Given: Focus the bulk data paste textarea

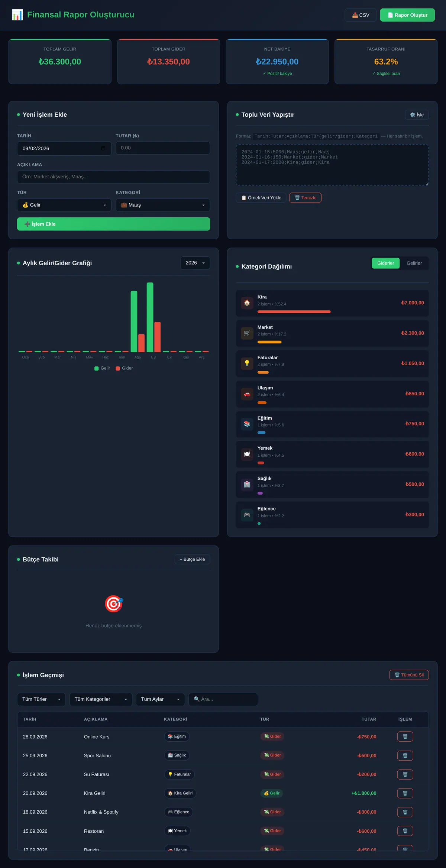Looking at the screenshot, I should (332, 165).
